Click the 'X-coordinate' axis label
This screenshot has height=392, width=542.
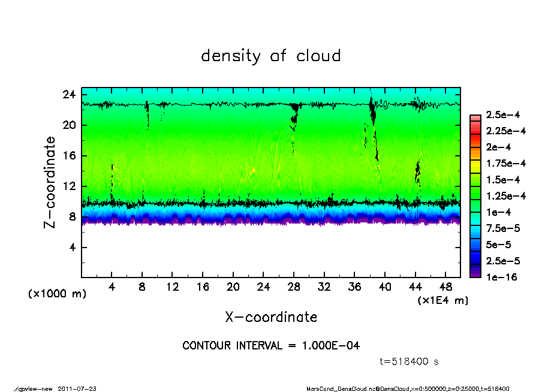(x=271, y=317)
